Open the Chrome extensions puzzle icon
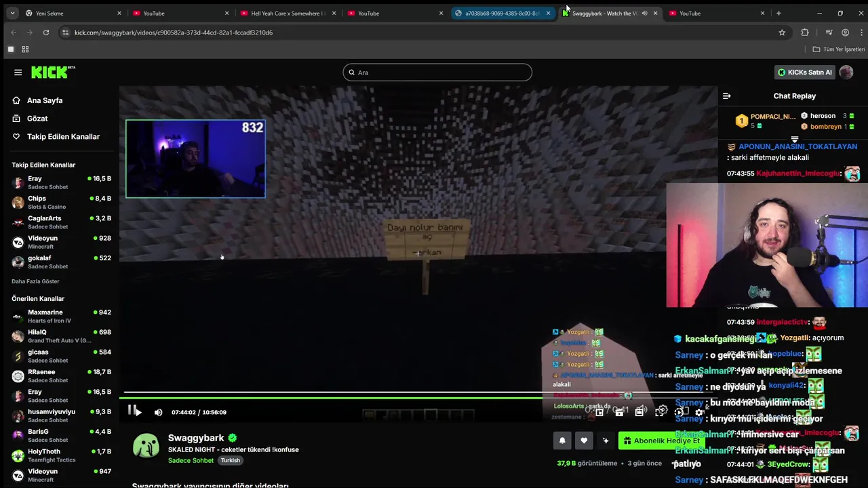 (x=805, y=33)
